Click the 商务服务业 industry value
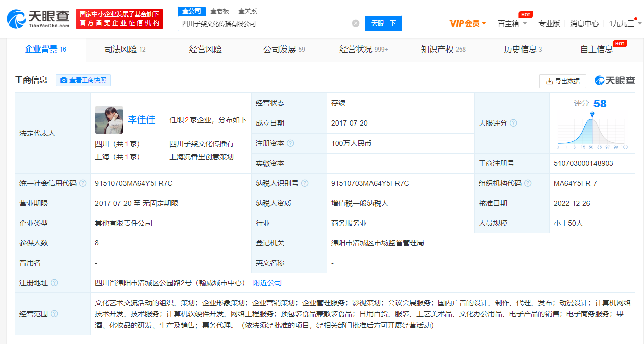Image resolution: width=644 pixels, height=344 pixels. click(x=349, y=223)
